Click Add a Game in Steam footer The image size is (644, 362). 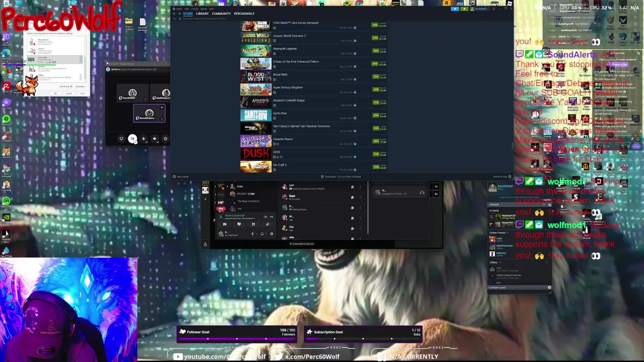(181, 176)
